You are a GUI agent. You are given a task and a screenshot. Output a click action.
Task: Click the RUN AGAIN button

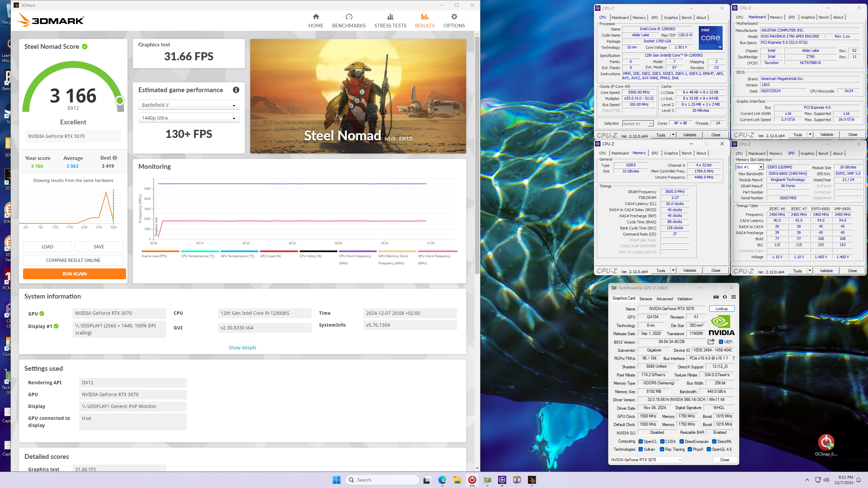coord(75,274)
